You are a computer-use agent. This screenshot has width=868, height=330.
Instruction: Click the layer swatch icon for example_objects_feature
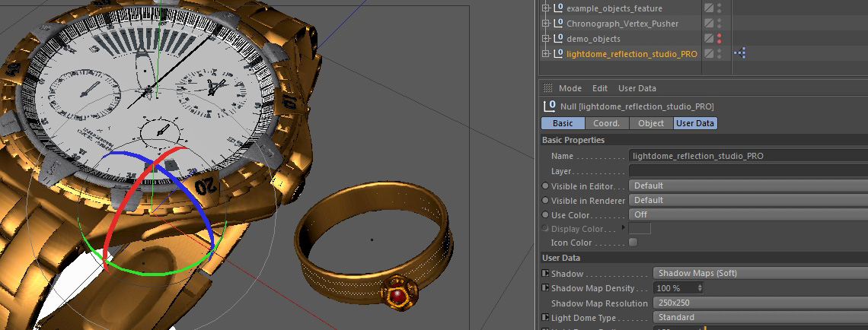709,8
